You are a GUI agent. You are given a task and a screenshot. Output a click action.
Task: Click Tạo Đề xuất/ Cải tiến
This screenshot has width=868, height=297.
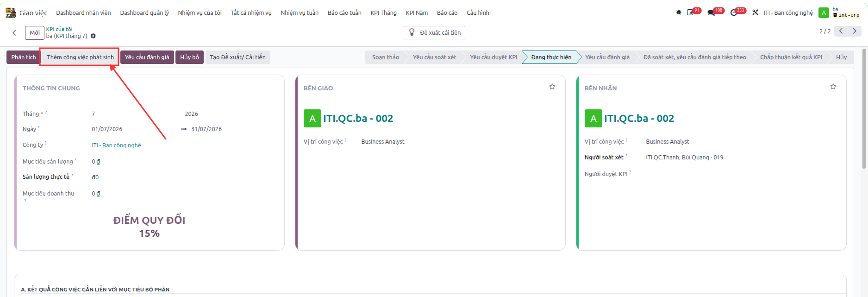(x=238, y=57)
